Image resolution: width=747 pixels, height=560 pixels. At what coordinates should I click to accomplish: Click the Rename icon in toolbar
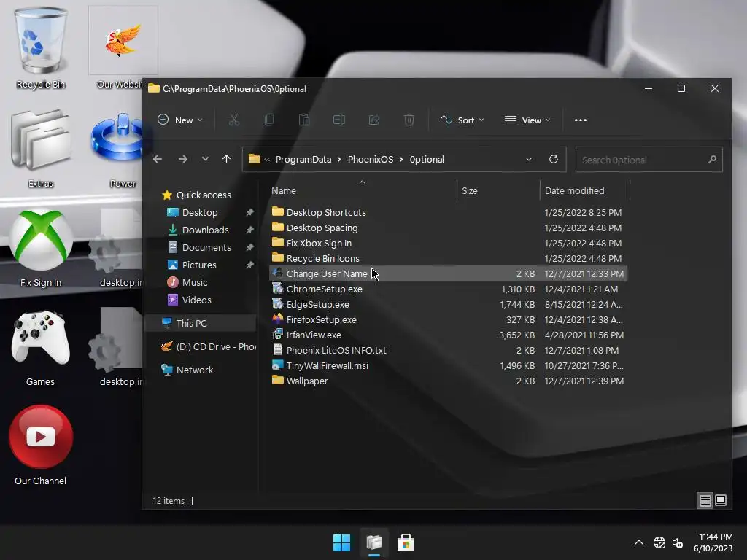coord(338,120)
